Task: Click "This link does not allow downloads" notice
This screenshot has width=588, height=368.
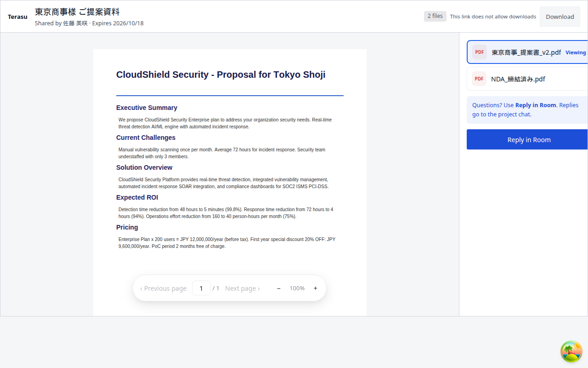Action: 493,17
